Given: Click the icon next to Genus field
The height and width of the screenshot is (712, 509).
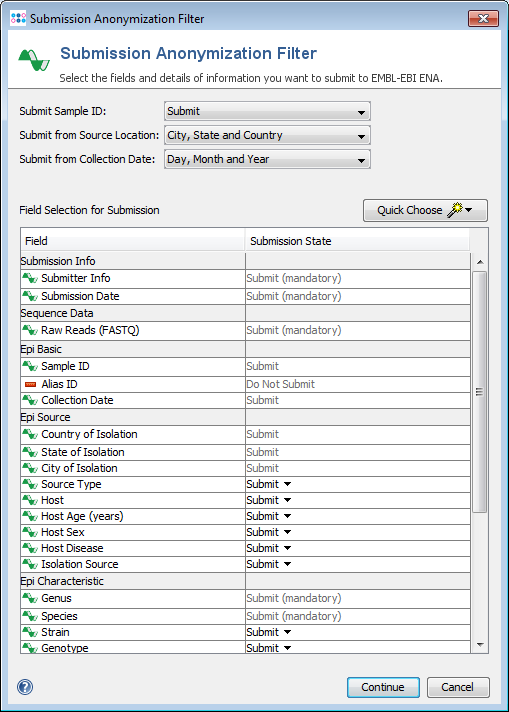Looking at the screenshot, I should 30,598.
